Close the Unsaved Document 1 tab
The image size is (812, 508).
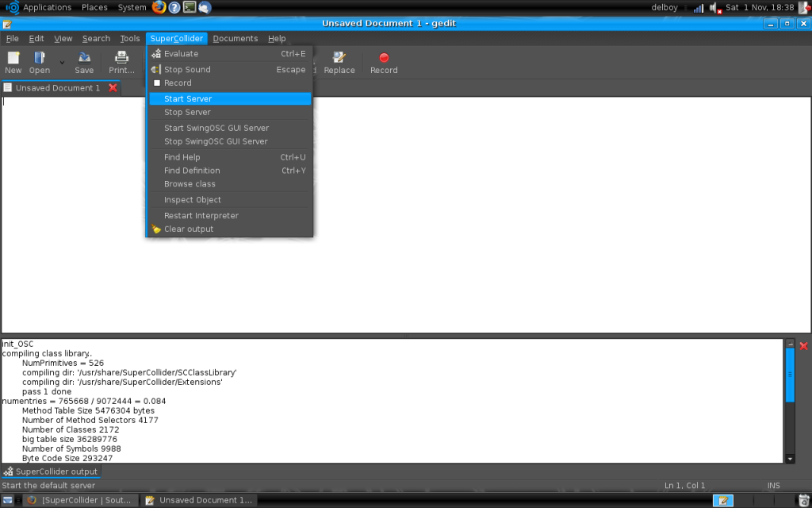click(113, 88)
